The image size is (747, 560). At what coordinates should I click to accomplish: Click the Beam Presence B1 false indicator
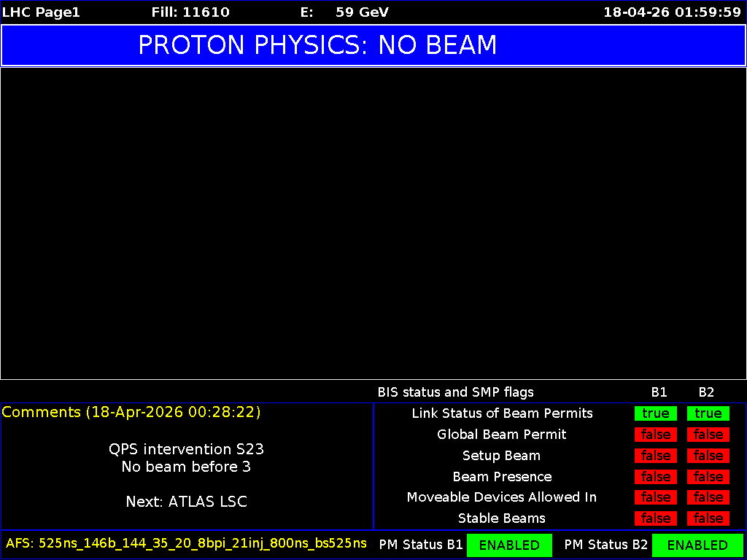tap(655, 476)
